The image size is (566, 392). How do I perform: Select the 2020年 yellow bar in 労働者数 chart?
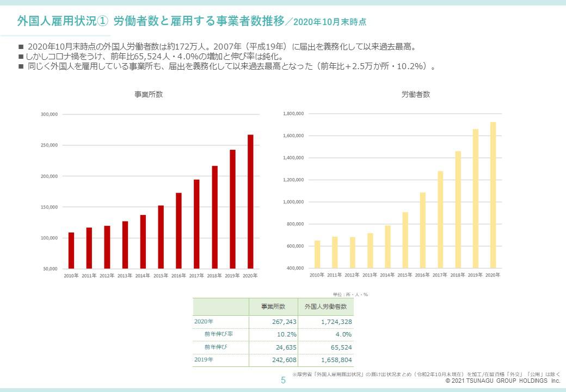click(x=493, y=195)
